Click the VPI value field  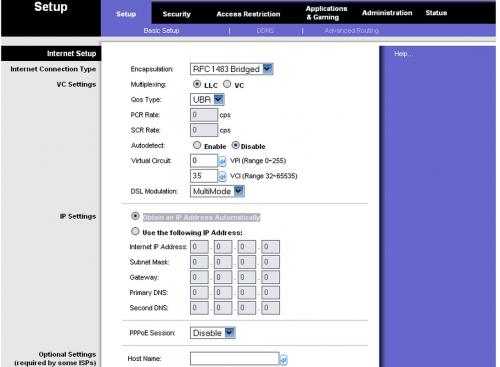204,161
